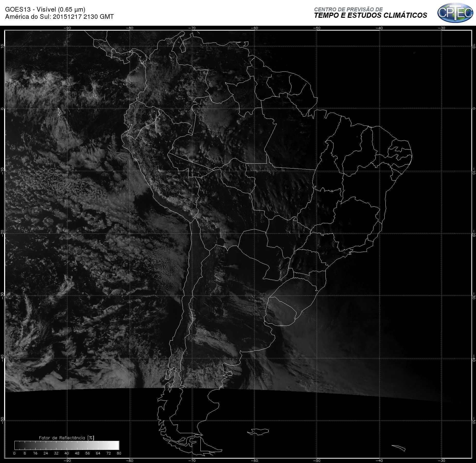Click the South Georgia island outline
The image size is (476, 463).
[399, 448]
